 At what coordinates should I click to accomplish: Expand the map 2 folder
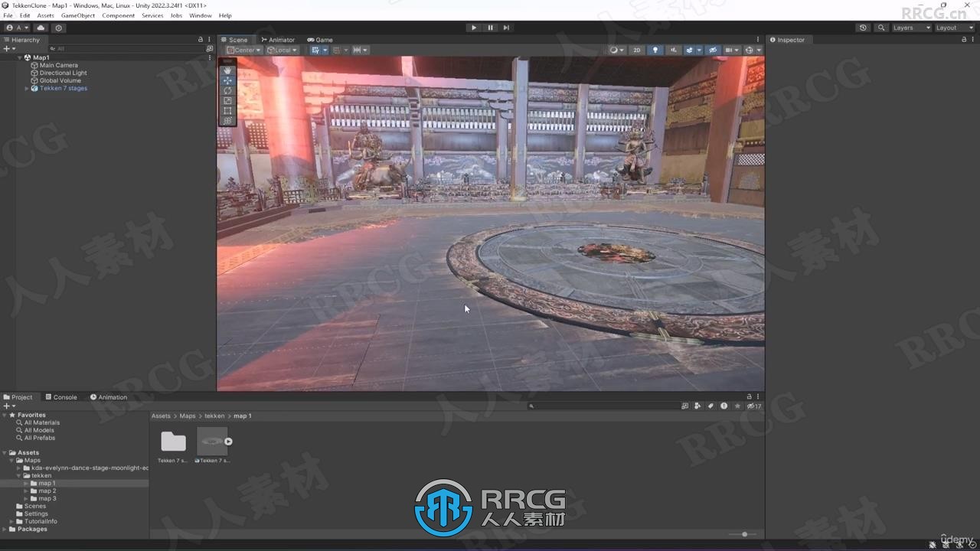(x=26, y=491)
